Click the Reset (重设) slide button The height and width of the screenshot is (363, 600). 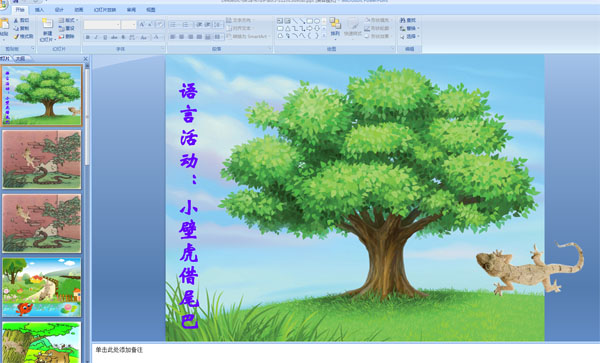(x=67, y=28)
